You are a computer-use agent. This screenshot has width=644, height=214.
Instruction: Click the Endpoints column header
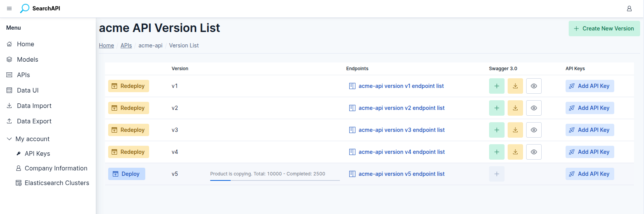click(x=357, y=69)
